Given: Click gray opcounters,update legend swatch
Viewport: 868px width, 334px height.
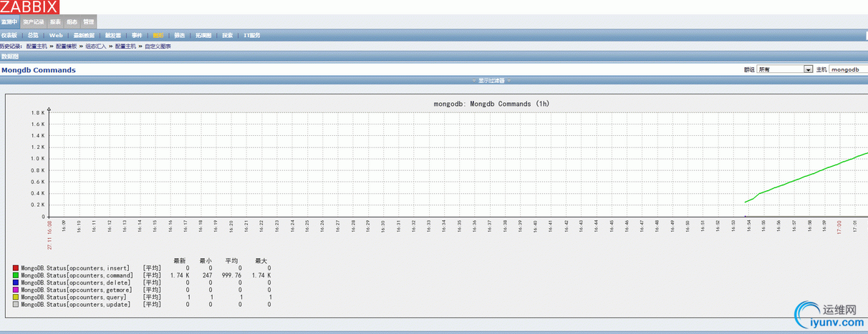Looking at the screenshot, I should pyautogui.click(x=16, y=305).
